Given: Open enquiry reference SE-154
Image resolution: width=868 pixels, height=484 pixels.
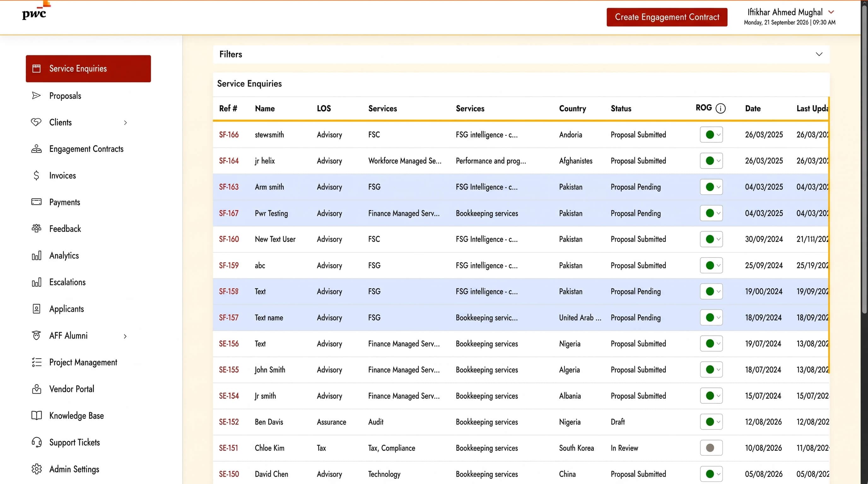Looking at the screenshot, I should click(x=229, y=396).
